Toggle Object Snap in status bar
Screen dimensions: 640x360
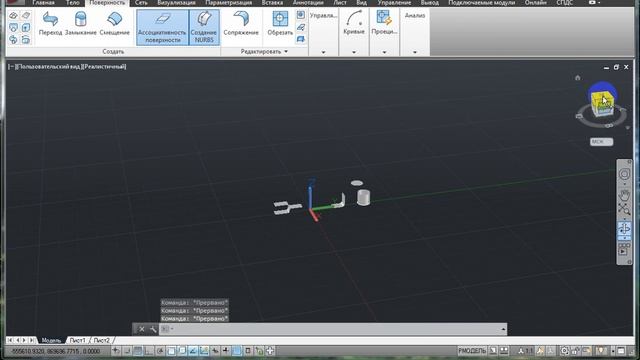pyautogui.click(x=171, y=351)
